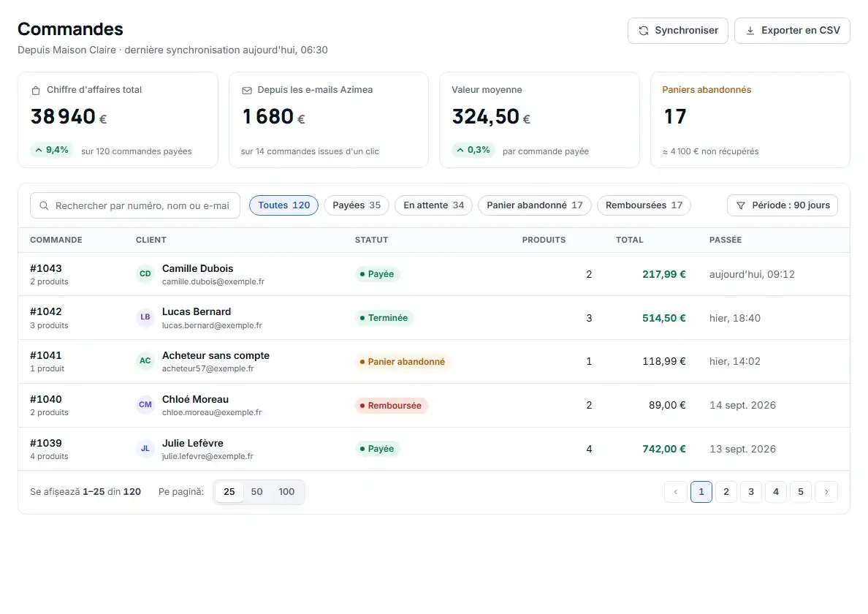
Task: Go to the next page with the right chevron
Action: pos(826,492)
